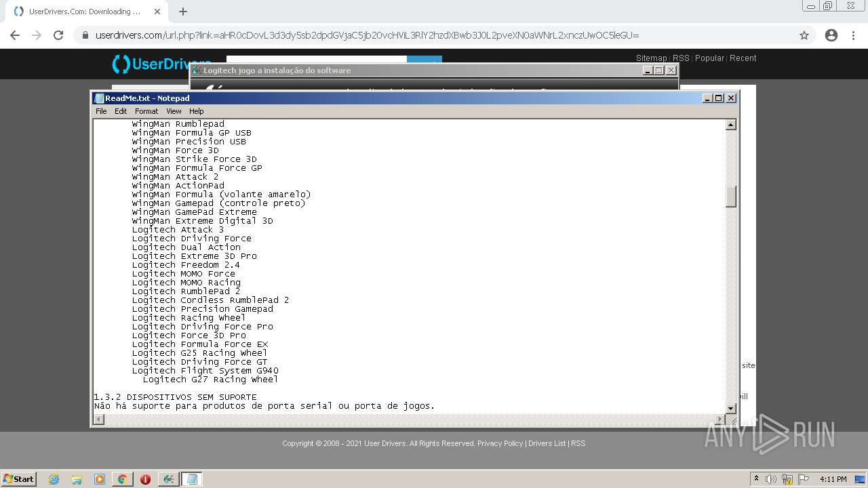Close the Logitech installer window
Image resolution: width=868 pixels, height=488 pixels.
pyautogui.click(x=671, y=70)
